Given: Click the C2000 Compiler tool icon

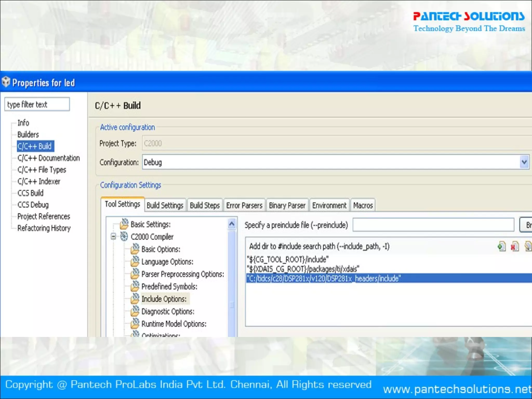Looking at the screenshot, I should coord(124,236).
